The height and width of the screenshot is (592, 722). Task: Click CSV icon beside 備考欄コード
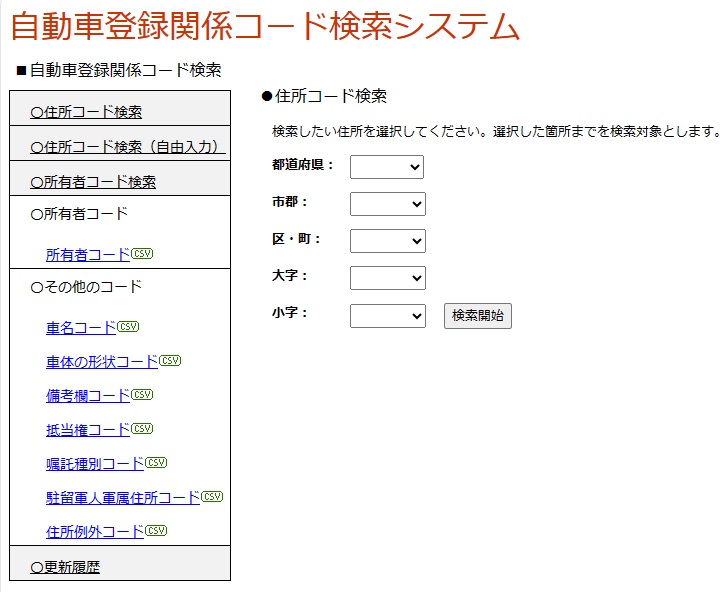coord(142,395)
